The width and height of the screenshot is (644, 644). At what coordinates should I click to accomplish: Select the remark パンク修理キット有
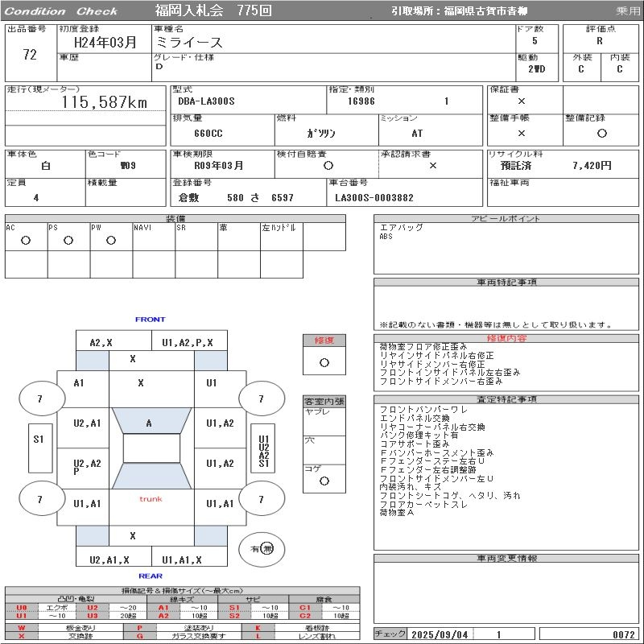pyautogui.click(x=419, y=436)
